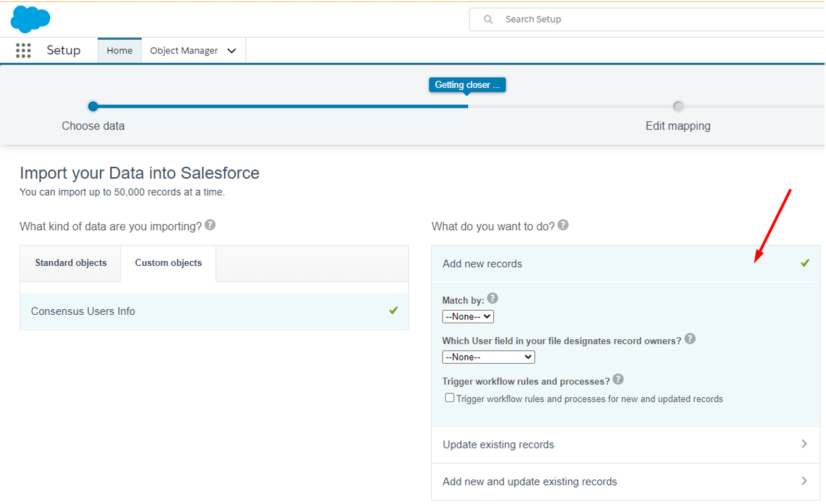
Task: Click green checkmark on Consensus Users Info
Action: pos(393,310)
